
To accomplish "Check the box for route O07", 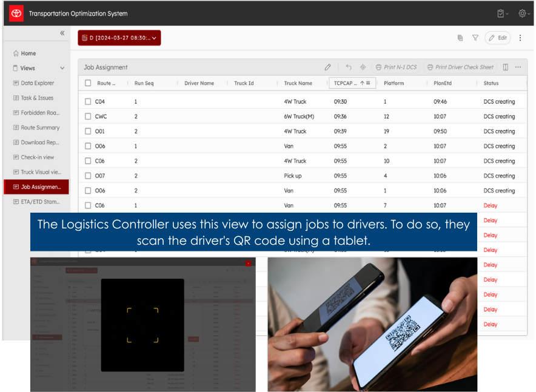I will coord(88,176).
